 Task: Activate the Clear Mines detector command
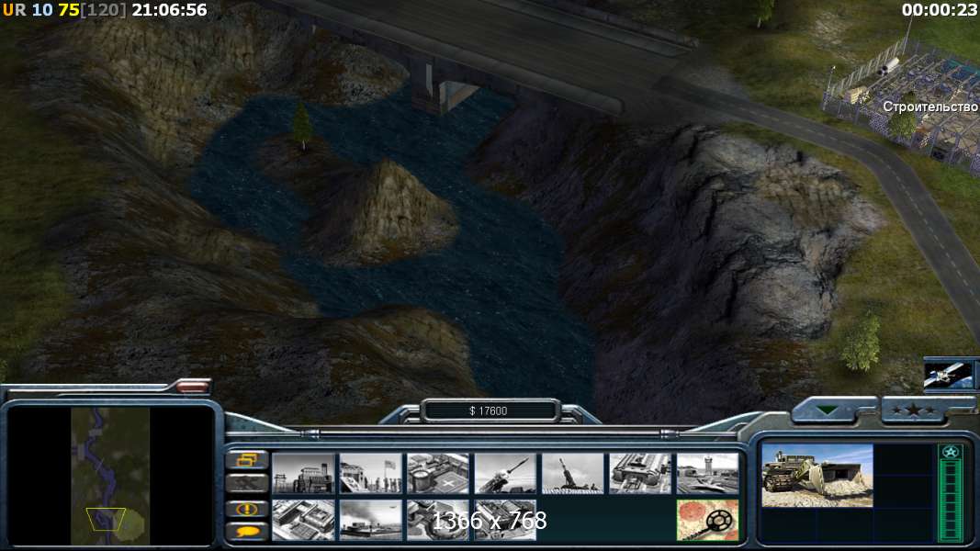click(707, 520)
